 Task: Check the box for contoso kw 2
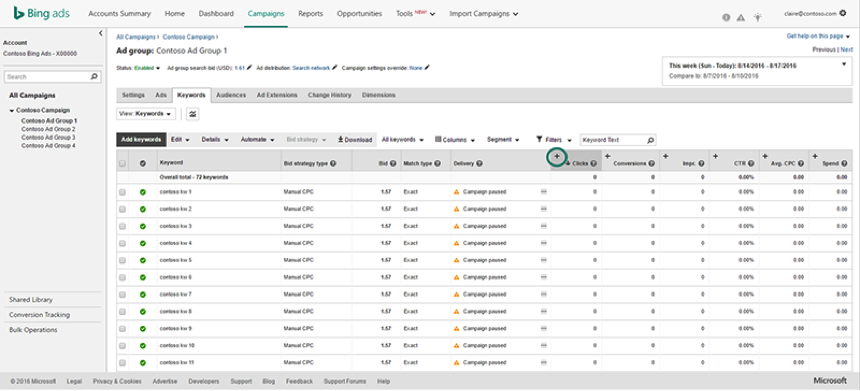coord(122,209)
